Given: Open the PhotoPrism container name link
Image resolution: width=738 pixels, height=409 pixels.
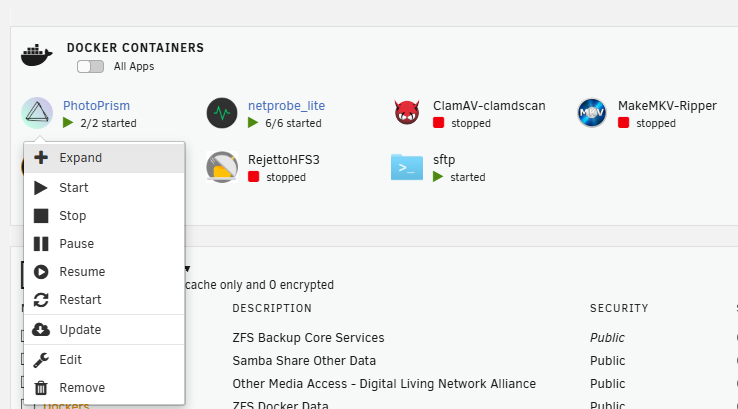Looking at the screenshot, I should pos(96,105).
